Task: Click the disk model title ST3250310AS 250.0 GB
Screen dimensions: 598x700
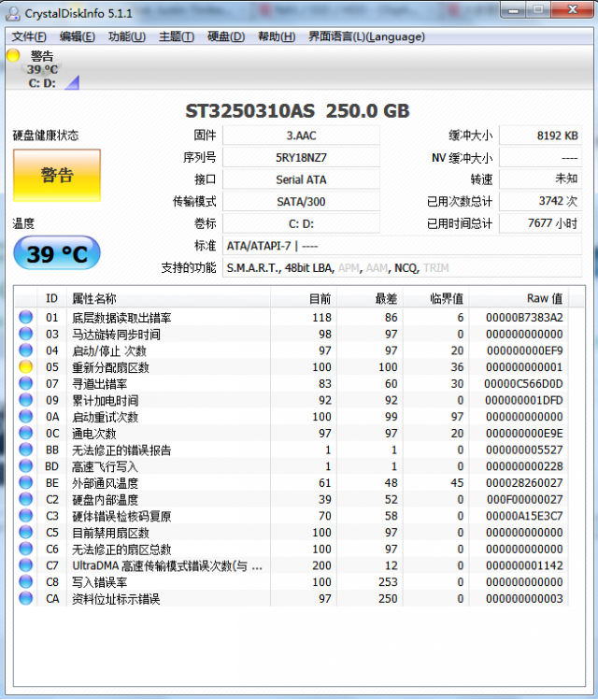Action: [x=297, y=111]
